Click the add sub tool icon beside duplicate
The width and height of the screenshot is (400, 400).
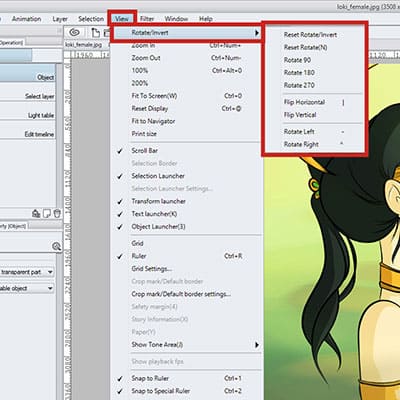36,213
